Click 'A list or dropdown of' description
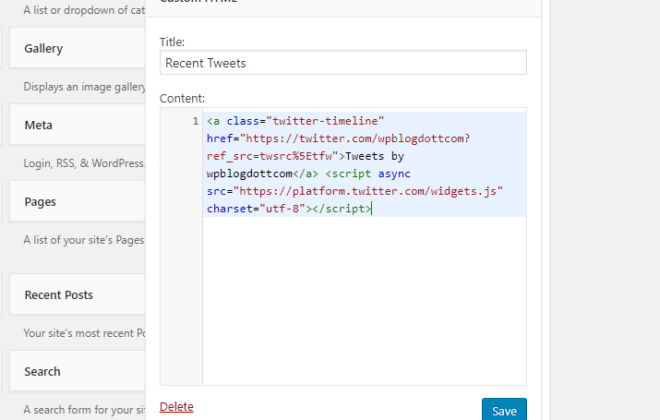Viewport: 660px width, 420px height. pos(85,10)
